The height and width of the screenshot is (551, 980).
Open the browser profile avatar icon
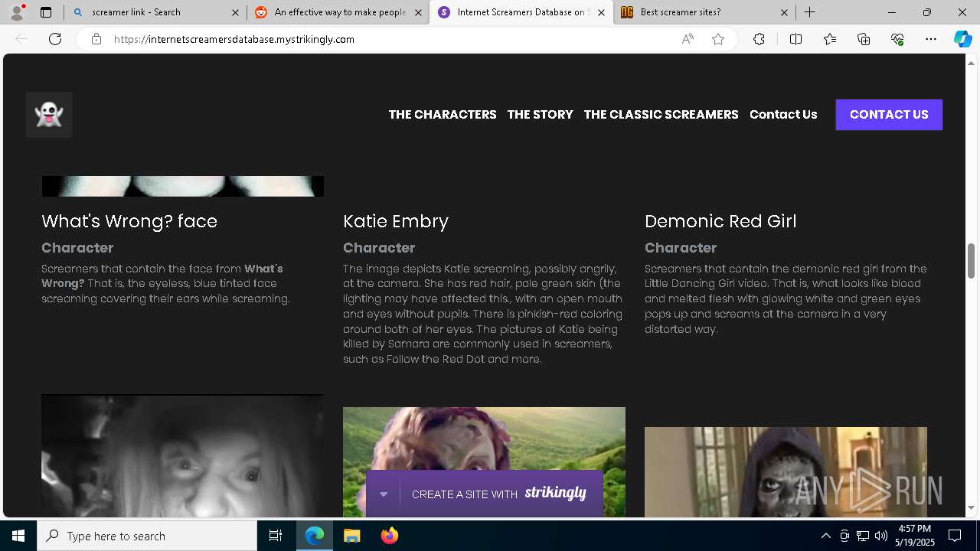tap(17, 12)
